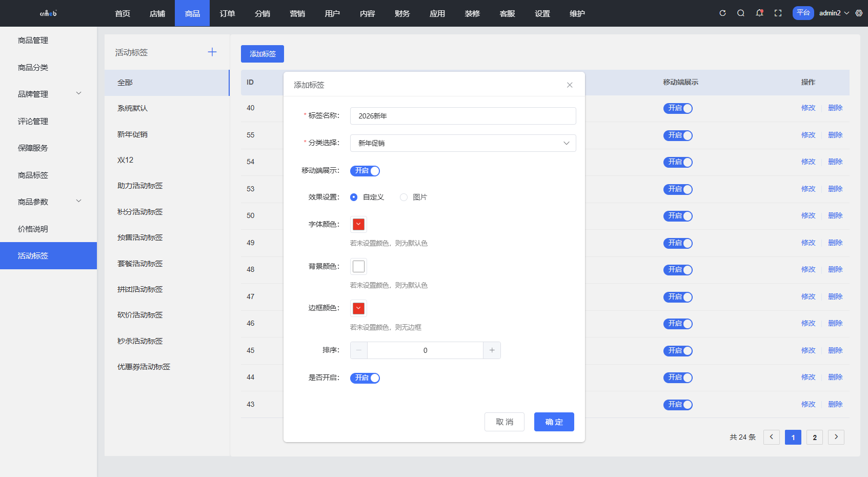Screen dimensions: 868x477
Task: Expand 品牌管理 in sidebar
Action: click(x=48, y=94)
